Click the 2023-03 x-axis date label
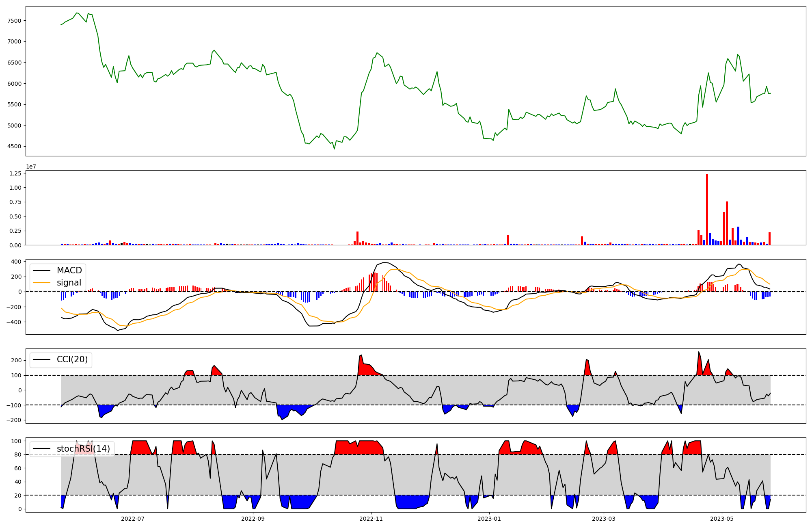 click(604, 519)
